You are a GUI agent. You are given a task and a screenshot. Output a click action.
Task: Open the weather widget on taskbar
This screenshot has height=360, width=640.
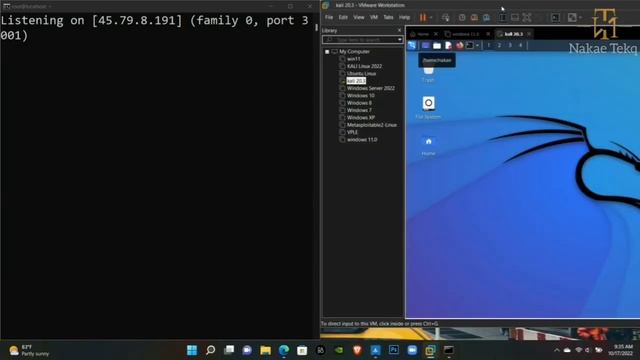(29, 350)
